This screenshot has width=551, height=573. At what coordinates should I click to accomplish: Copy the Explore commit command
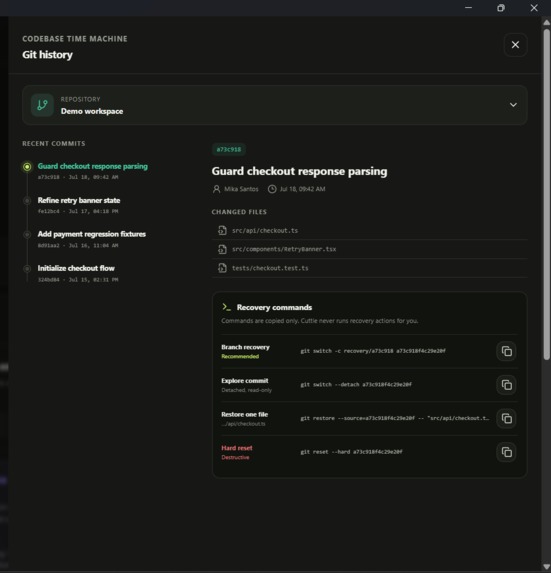pyautogui.click(x=506, y=385)
